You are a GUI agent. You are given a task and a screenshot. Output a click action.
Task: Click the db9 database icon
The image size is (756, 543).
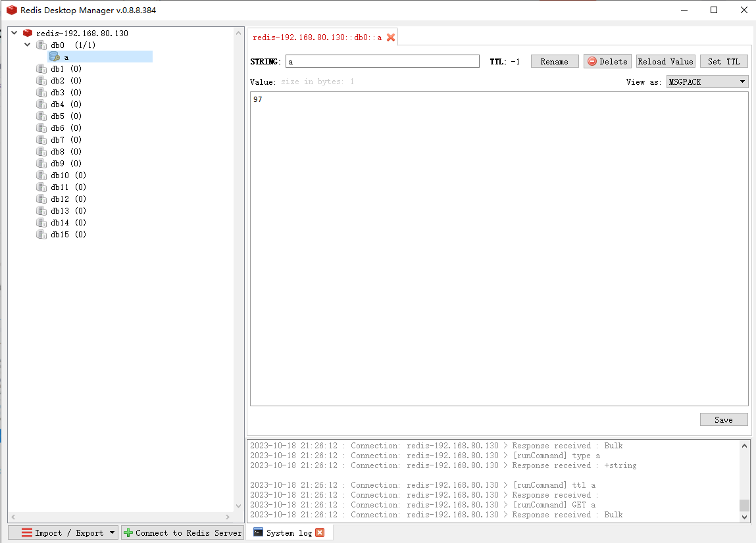[x=41, y=163]
